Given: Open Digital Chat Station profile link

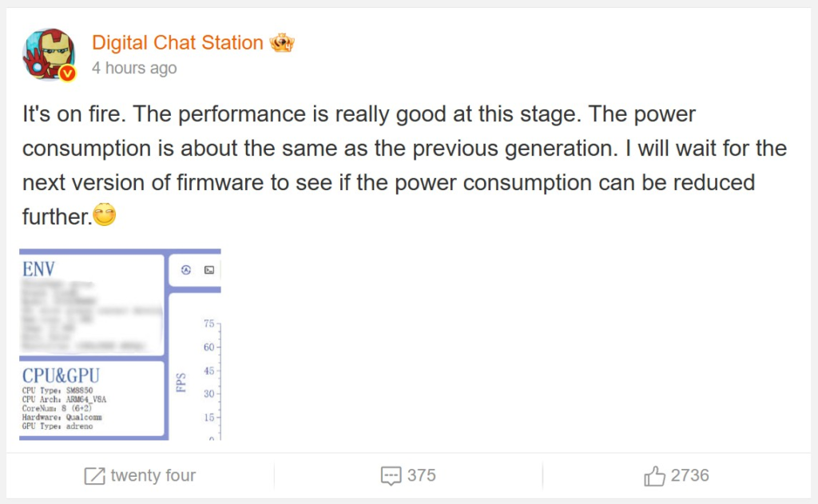Looking at the screenshot, I should click(177, 42).
